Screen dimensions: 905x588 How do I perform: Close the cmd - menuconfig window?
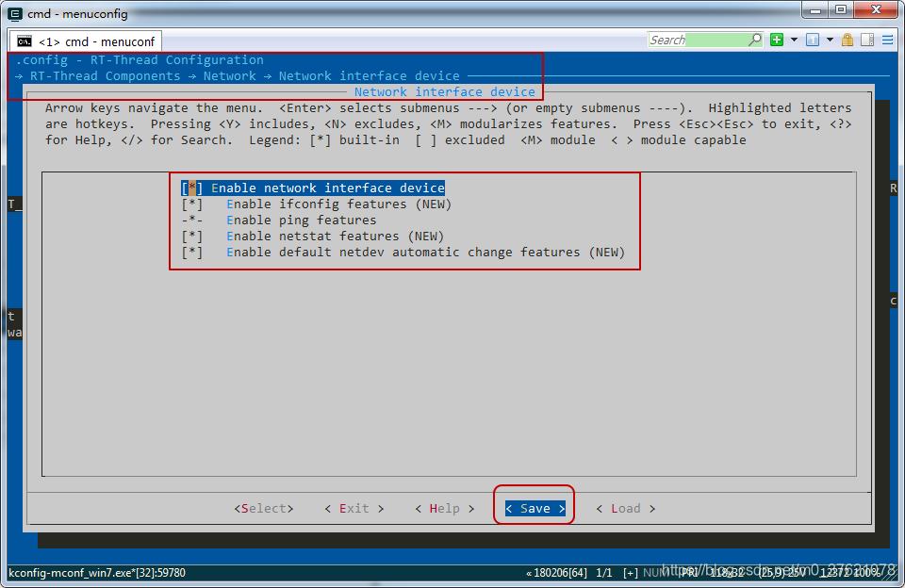tap(876, 9)
